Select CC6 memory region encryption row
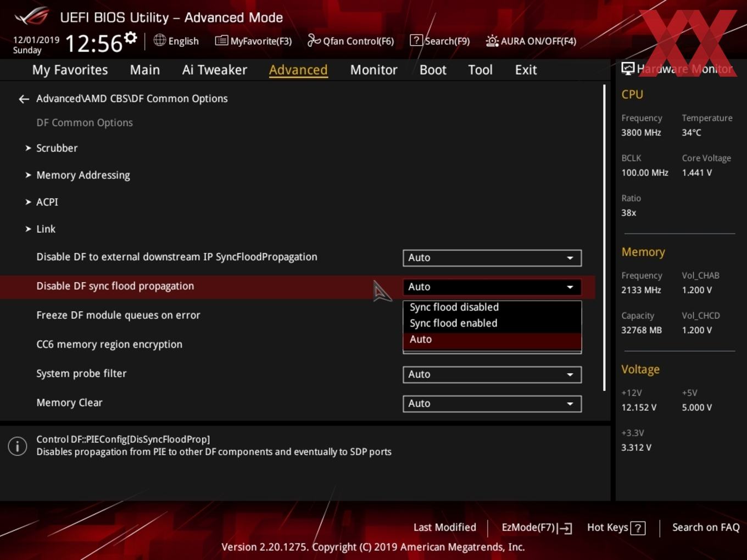747x560 pixels. tap(109, 344)
